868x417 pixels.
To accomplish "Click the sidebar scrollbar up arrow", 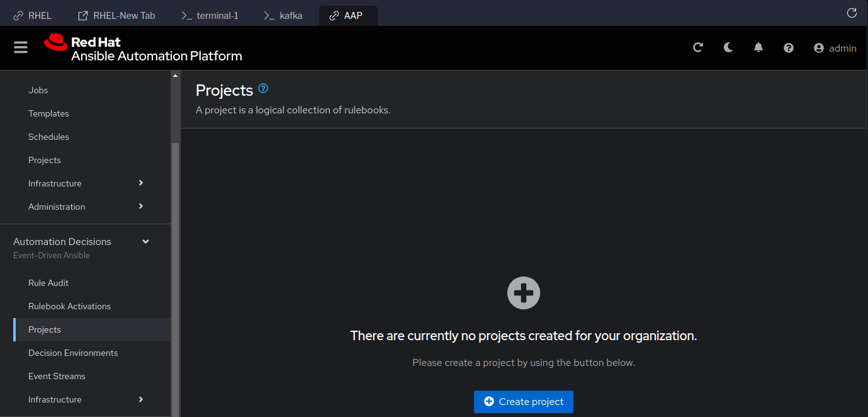I will point(175,76).
